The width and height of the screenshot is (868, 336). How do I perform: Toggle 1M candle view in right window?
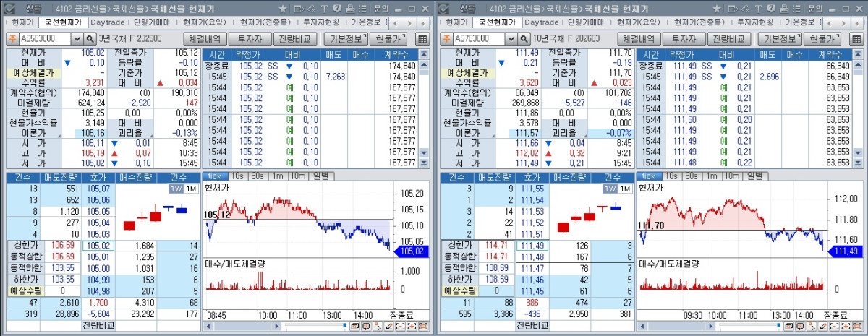pos(626,189)
